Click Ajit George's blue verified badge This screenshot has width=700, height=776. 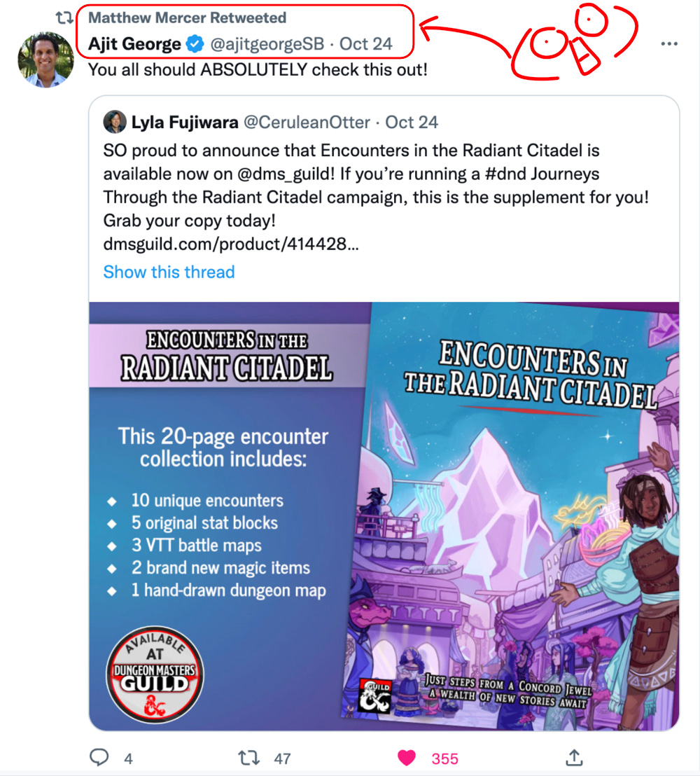point(195,44)
